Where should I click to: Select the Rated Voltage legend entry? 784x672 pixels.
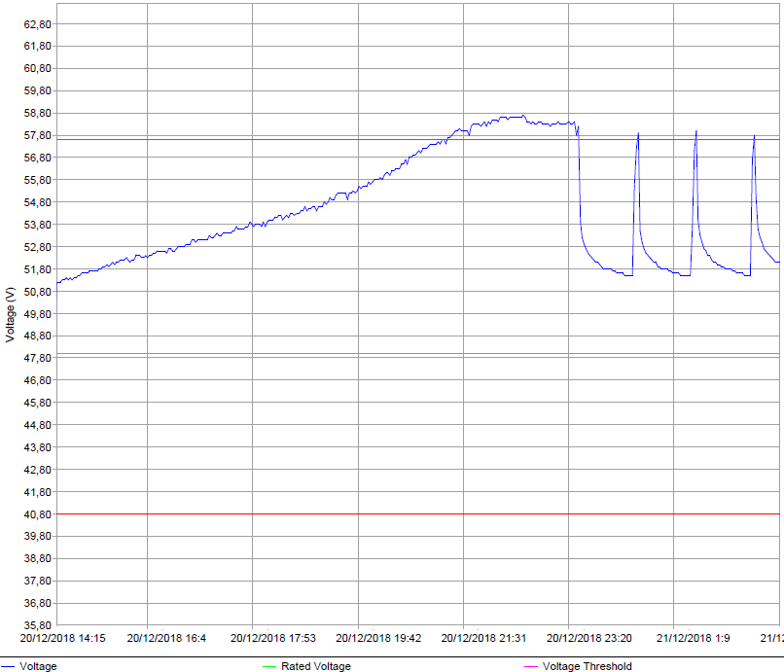[315, 666]
